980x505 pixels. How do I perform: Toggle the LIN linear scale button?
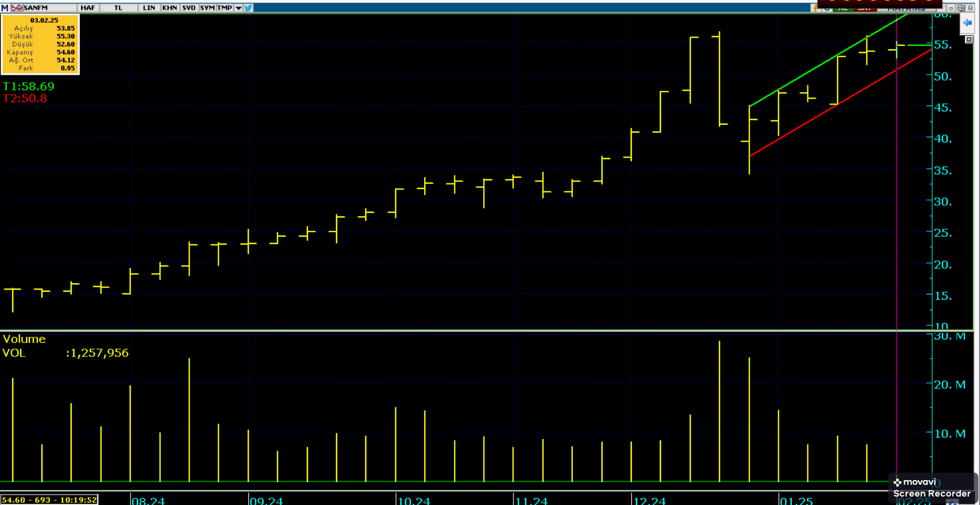point(149,8)
